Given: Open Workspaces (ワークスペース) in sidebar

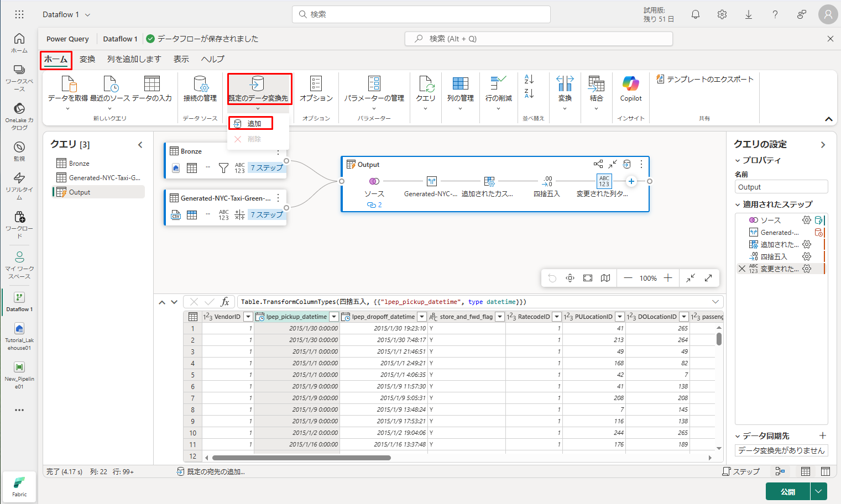Looking at the screenshot, I should click(x=19, y=77).
